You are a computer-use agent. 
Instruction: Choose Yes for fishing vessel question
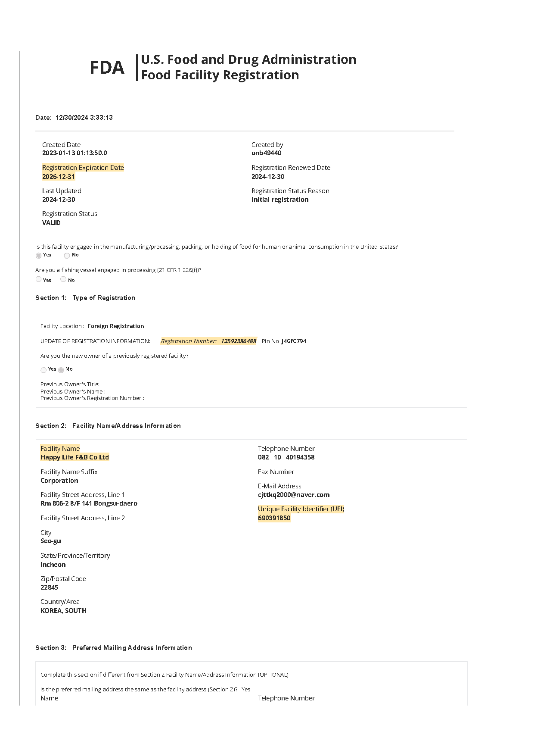39,279
